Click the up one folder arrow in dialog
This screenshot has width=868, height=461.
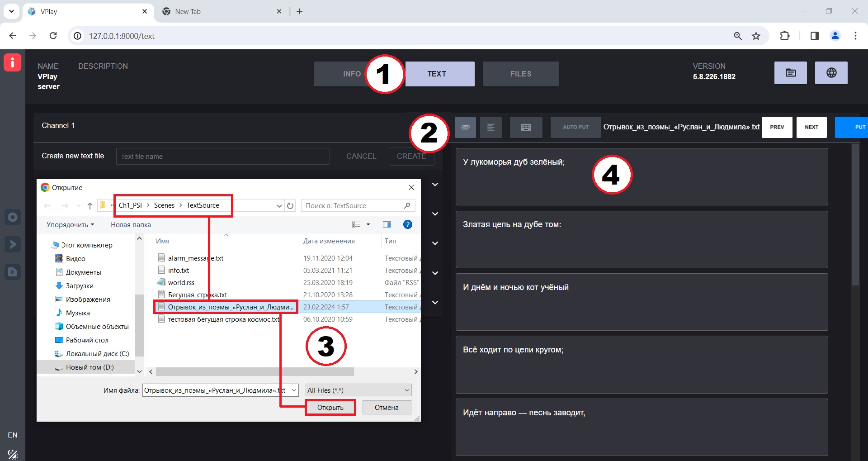[90, 206]
